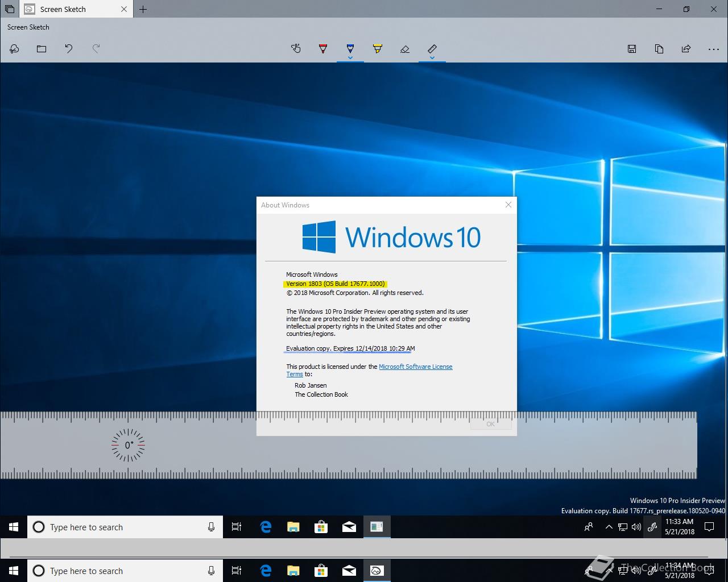Click OK in About Windows dialog
The height and width of the screenshot is (582, 728).
(x=490, y=424)
